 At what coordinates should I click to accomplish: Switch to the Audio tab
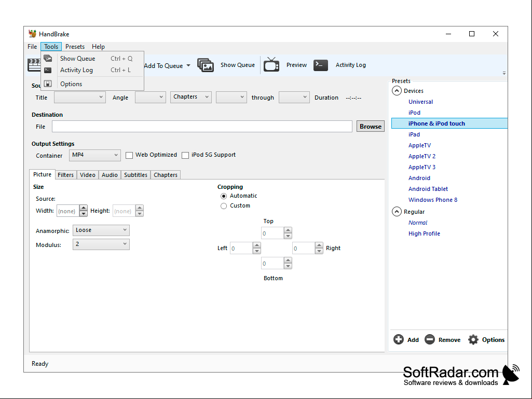click(110, 175)
